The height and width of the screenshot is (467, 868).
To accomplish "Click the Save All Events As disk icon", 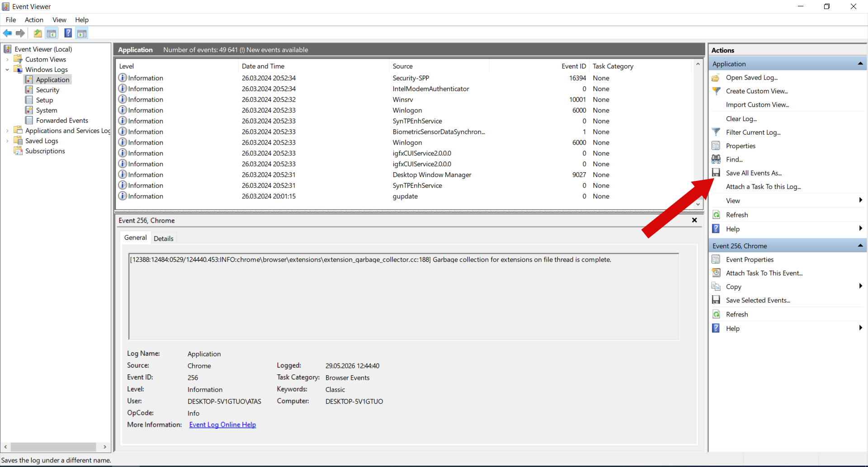I will (716, 173).
